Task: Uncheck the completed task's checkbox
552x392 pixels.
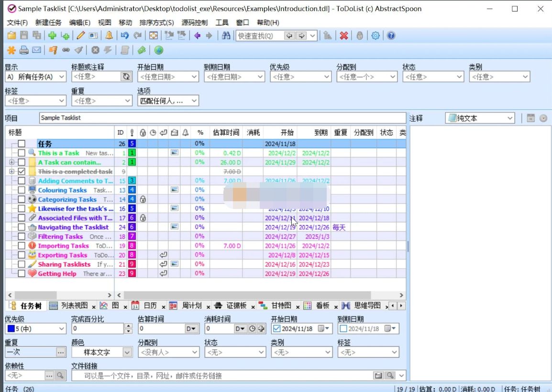Action: click(x=22, y=171)
